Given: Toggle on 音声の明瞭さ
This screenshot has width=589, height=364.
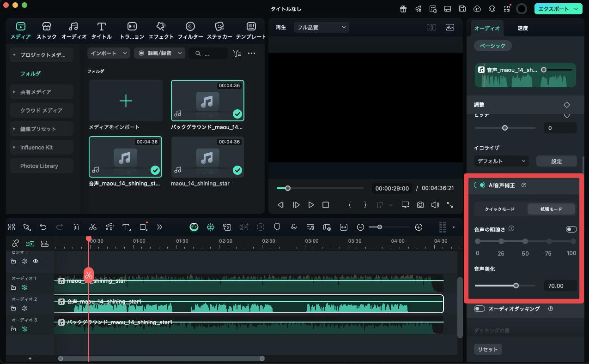Looking at the screenshot, I should [571, 229].
